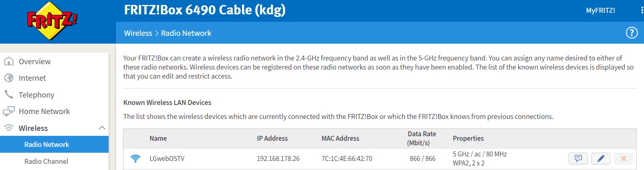The image size is (644, 170).
Task: Open the help question mark icon
Action: click(x=631, y=33)
